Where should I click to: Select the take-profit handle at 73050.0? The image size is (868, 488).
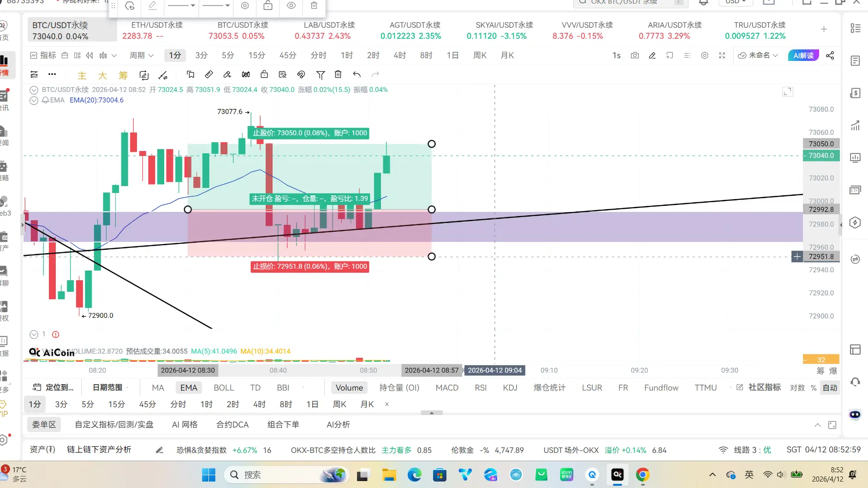[x=432, y=144]
